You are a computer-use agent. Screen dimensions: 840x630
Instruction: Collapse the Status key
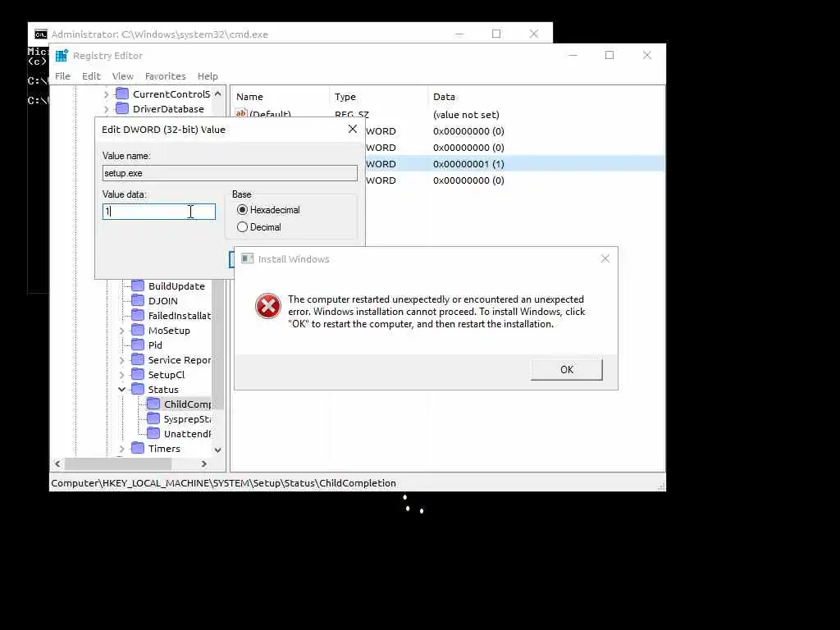point(121,390)
